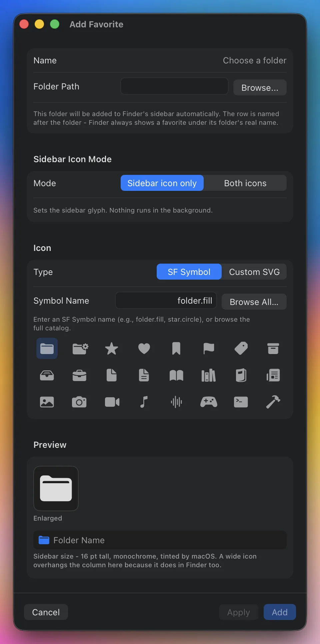This screenshot has width=320, height=644.
Task: Choose the blank document symbol icon
Action: coord(112,375)
